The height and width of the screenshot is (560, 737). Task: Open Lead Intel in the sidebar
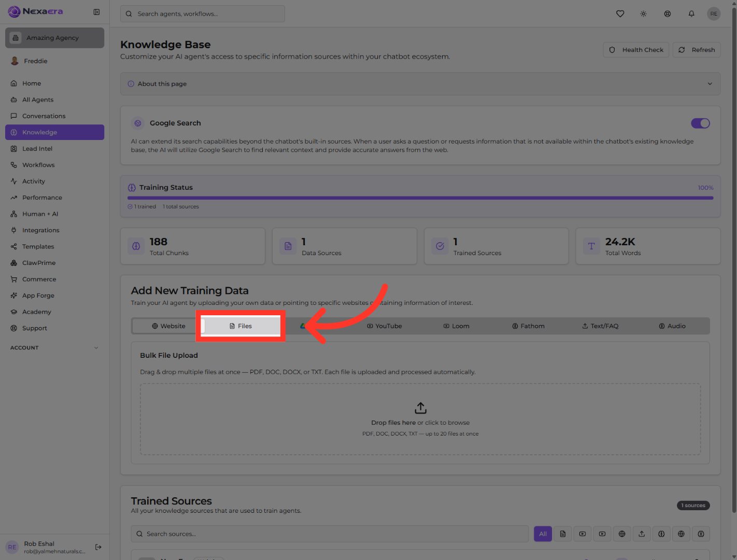pyautogui.click(x=54, y=149)
